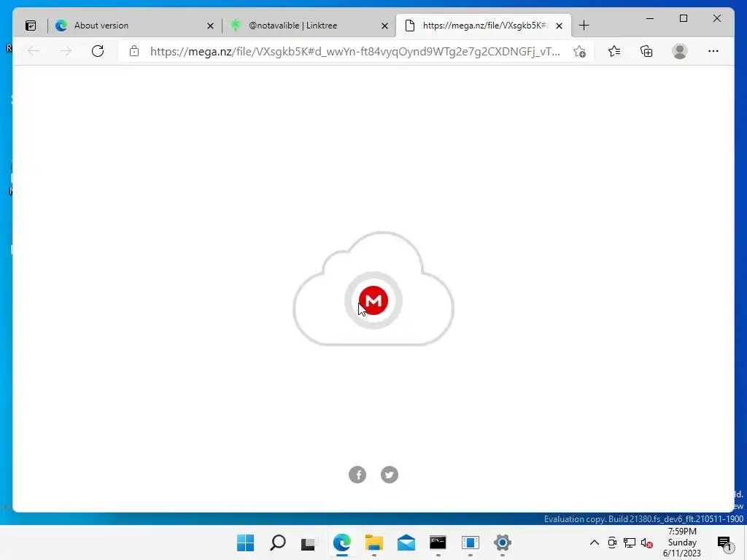Open a new browser tab
This screenshot has width=747, height=560.
[x=584, y=26]
